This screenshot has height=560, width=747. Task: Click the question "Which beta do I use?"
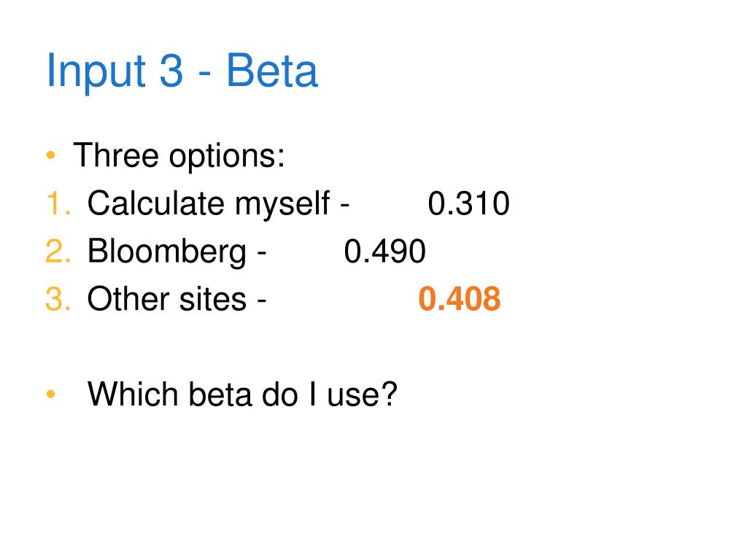pos(242,394)
